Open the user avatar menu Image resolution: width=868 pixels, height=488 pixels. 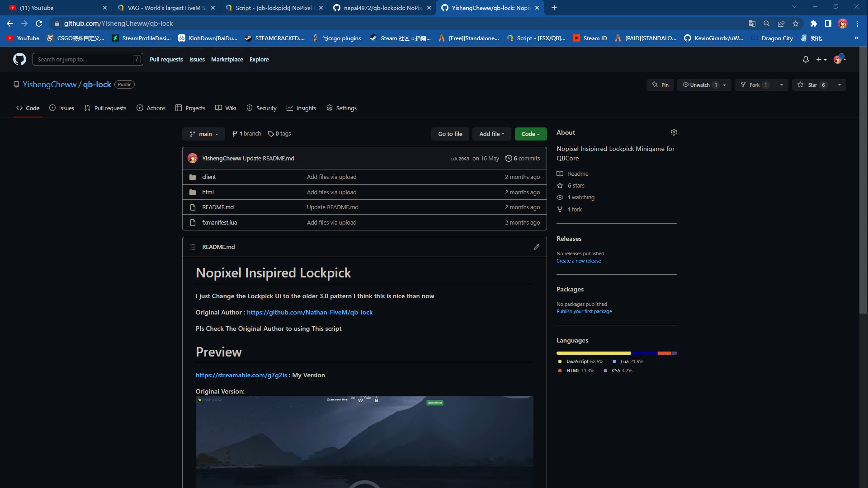point(840,59)
